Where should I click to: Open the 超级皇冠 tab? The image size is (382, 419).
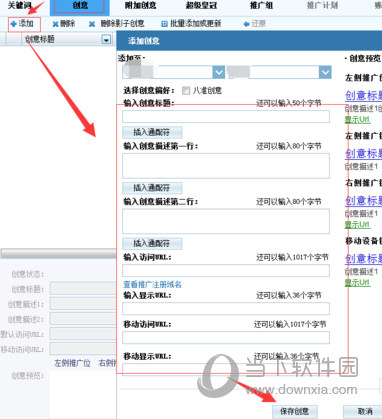(201, 5)
